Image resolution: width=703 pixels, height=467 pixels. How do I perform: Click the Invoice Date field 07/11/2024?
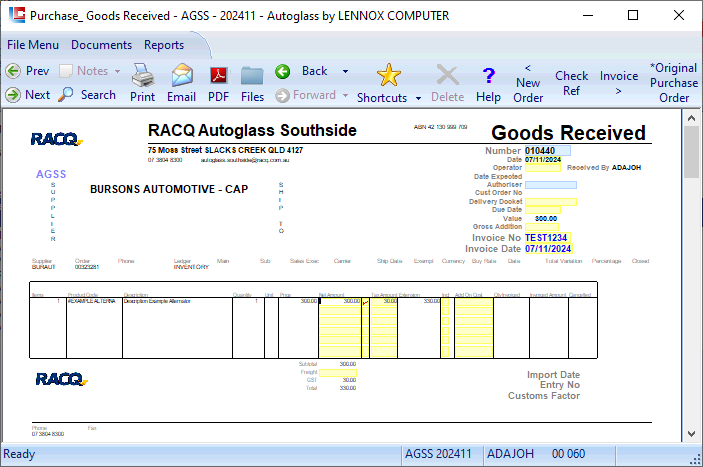(x=549, y=249)
